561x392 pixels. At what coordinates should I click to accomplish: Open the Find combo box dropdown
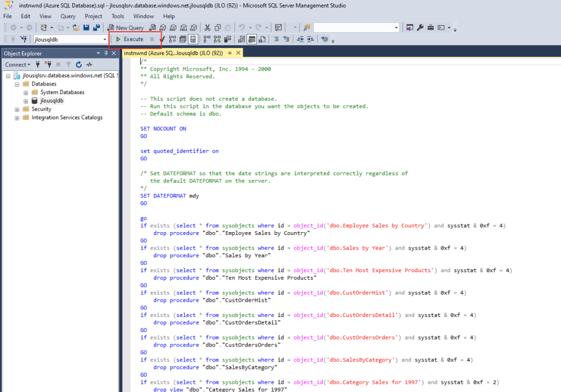tap(396, 27)
